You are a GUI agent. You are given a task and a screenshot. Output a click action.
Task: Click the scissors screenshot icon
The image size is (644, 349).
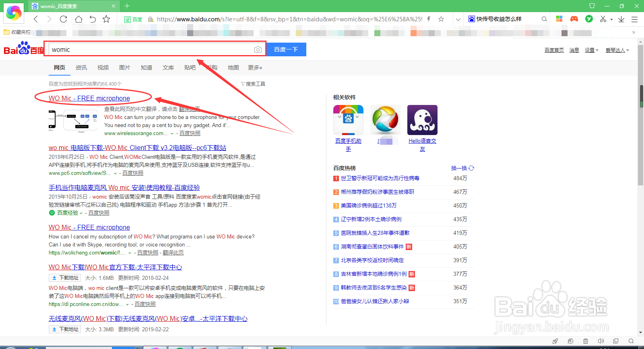(603, 19)
